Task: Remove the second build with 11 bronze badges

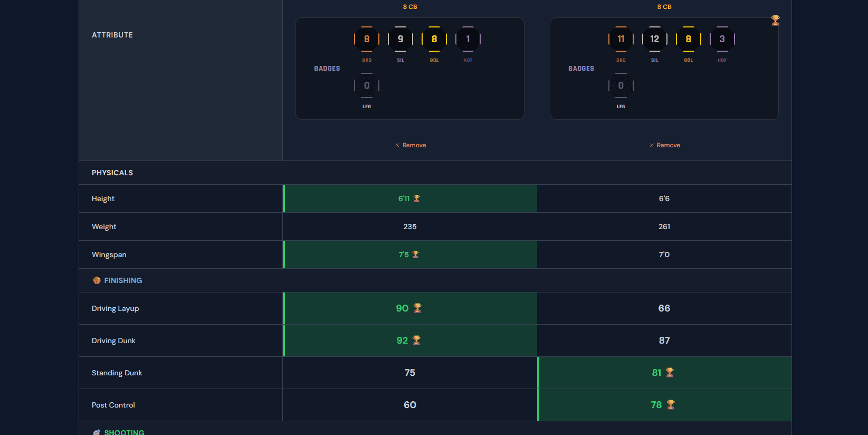Action: (x=665, y=145)
